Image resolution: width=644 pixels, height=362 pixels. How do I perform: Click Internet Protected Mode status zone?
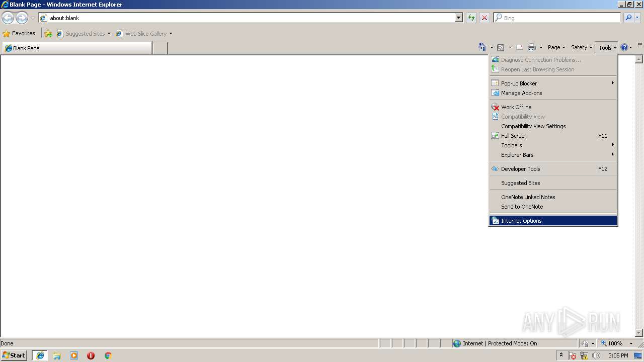514,343
